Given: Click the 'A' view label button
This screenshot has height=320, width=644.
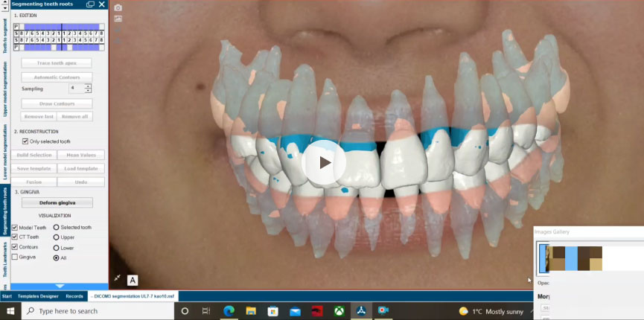Looking at the screenshot, I should (x=133, y=280).
